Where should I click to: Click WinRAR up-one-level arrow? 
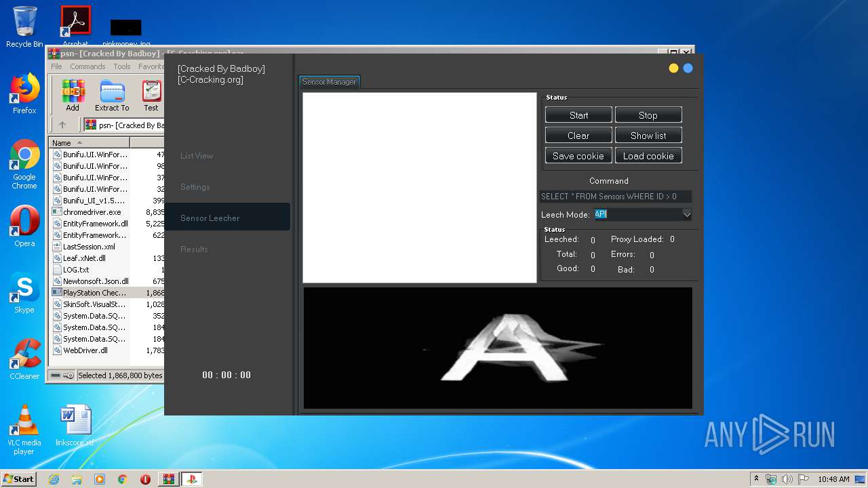click(62, 125)
